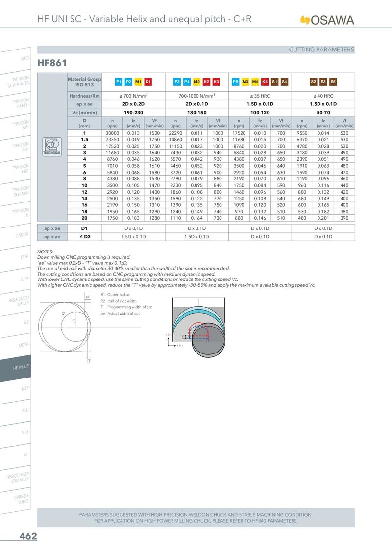Select the yellow M4 material badge
The image size is (392, 555).
click(255, 82)
